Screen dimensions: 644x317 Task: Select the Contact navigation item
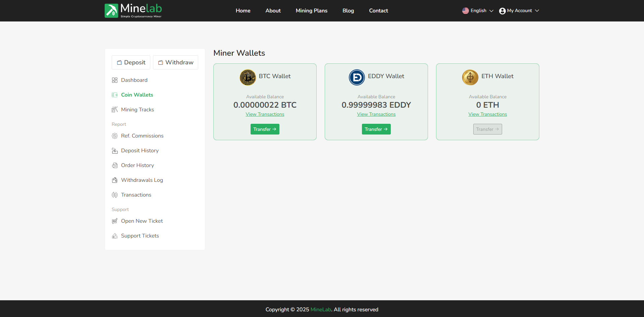378,10
